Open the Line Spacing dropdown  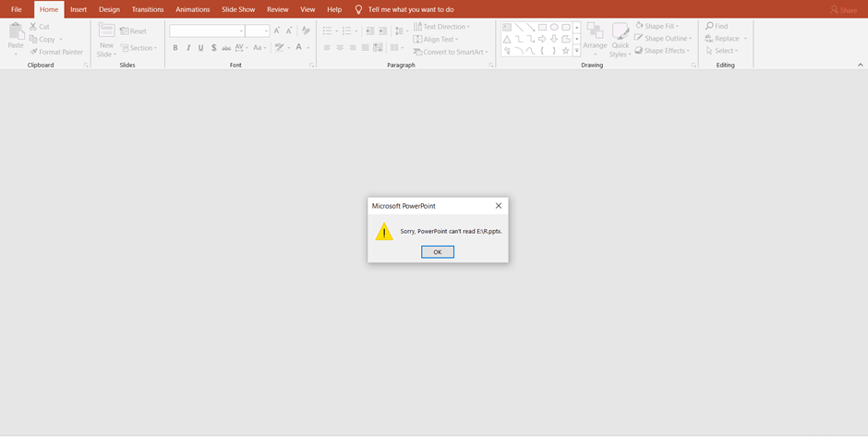pyautogui.click(x=401, y=31)
